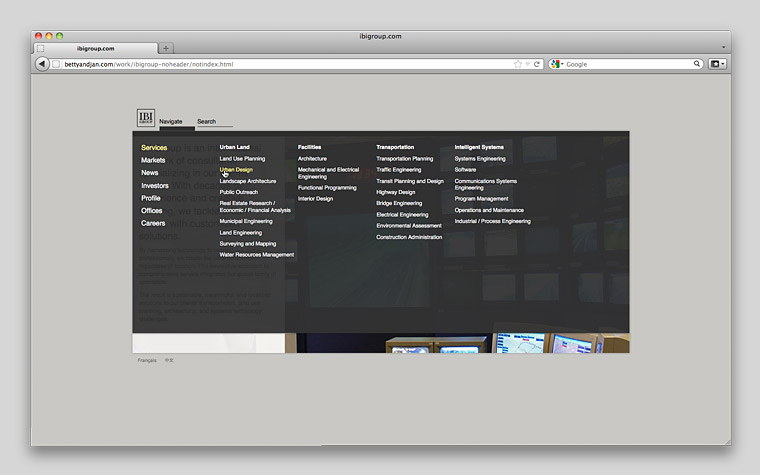Select Careers in the left navigation
Screen dimensions: 760x475
153,223
